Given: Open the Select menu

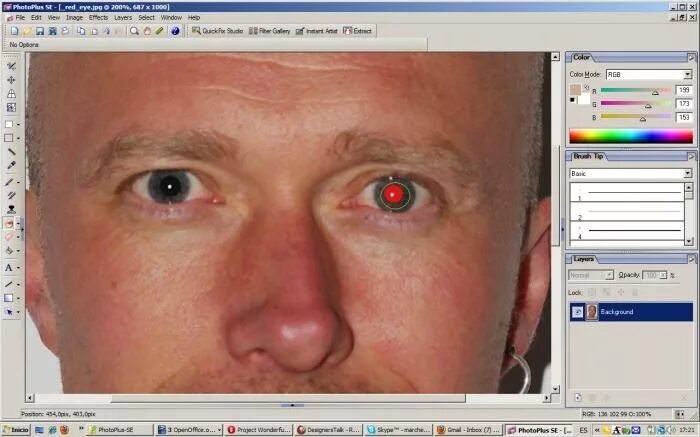Looking at the screenshot, I should (x=146, y=17).
